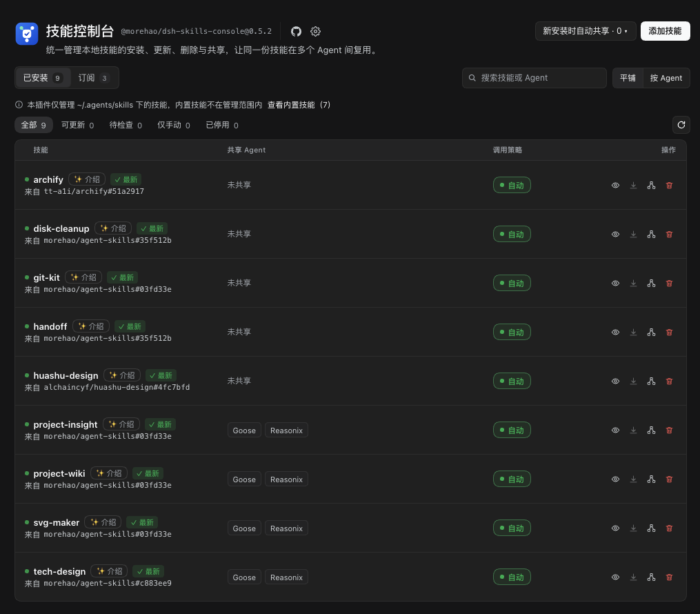This screenshot has width=700, height=614.
Task: Click Reasonix agent tag on tech-design
Action: point(286,577)
